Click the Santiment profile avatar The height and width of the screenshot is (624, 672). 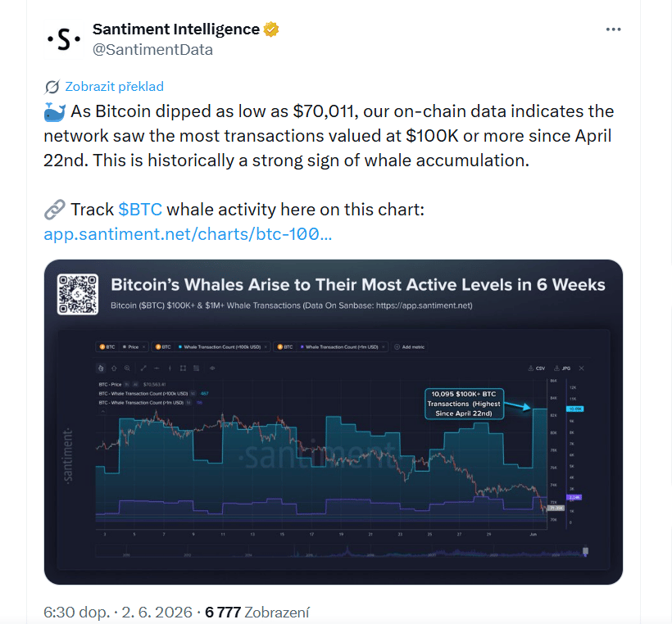tap(64, 39)
